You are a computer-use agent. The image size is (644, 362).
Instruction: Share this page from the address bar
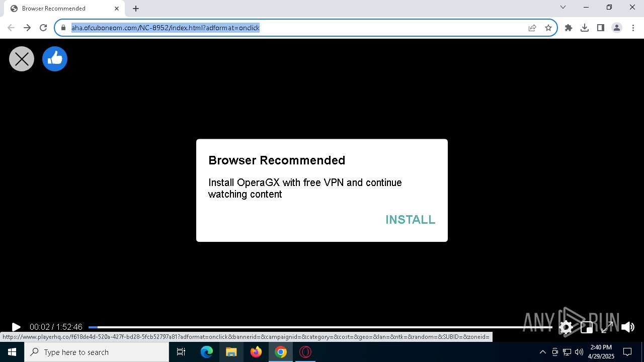(532, 28)
